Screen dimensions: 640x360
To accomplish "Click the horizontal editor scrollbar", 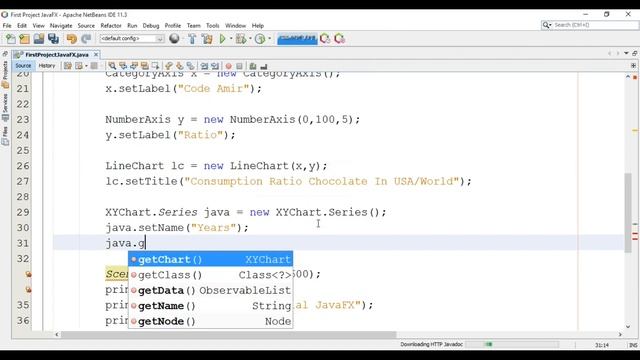I will [228, 334].
